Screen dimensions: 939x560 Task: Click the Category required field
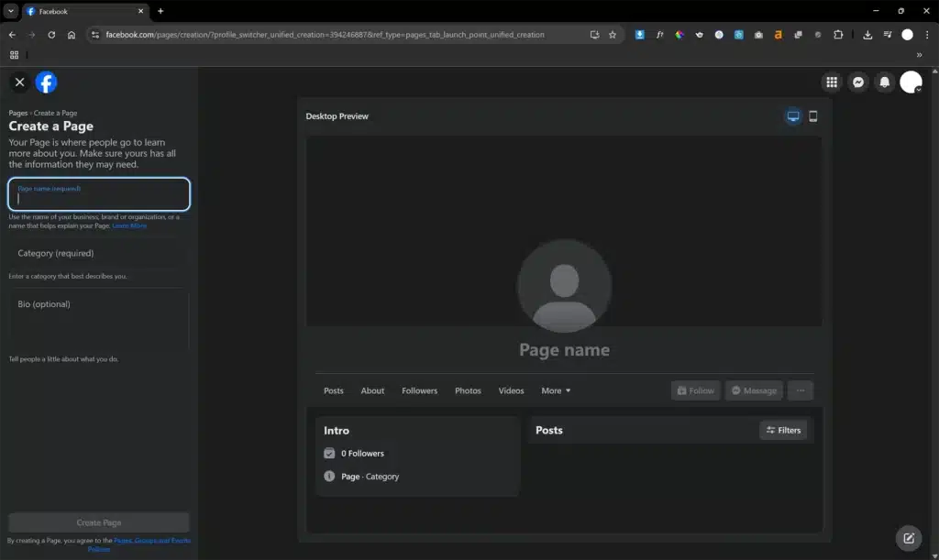click(99, 253)
